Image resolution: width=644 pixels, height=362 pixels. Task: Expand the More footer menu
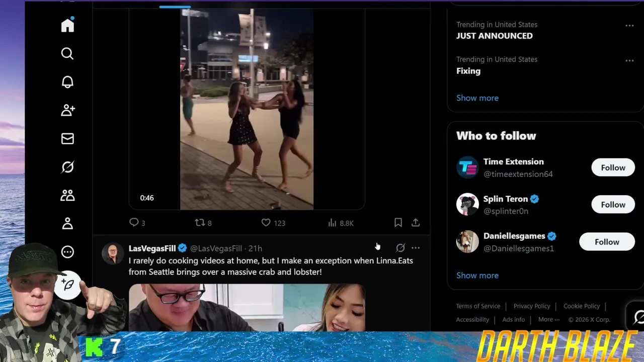(x=549, y=319)
